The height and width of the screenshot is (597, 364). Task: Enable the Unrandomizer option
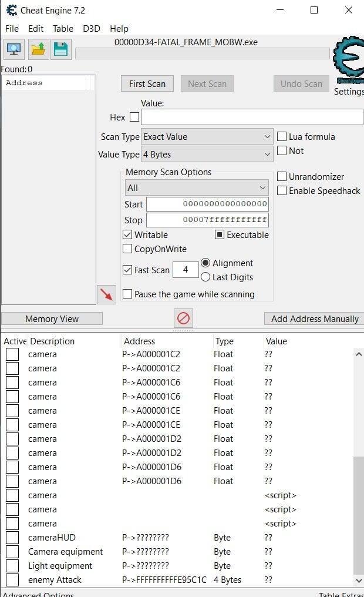pos(282,176)
